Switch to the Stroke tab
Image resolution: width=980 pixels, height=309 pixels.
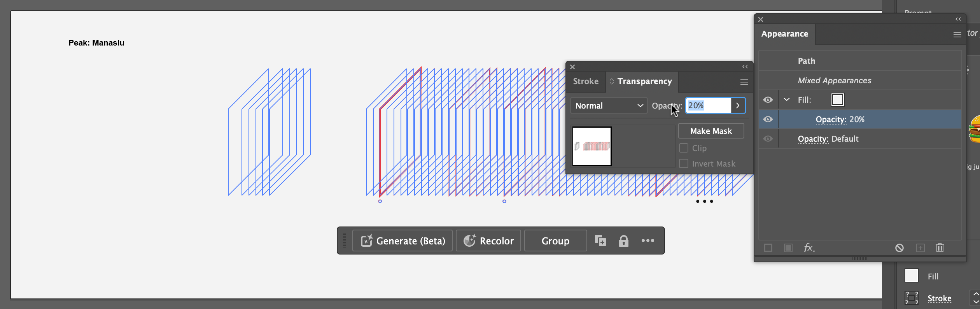[585, 81]
